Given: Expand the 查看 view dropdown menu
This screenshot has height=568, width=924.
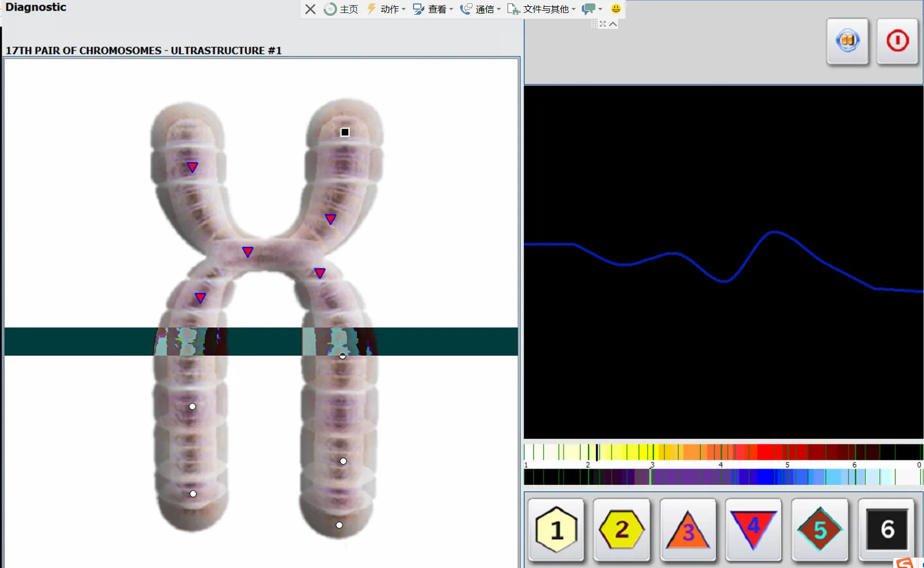Looking at the screenshot, I should (x=433, y=9).
